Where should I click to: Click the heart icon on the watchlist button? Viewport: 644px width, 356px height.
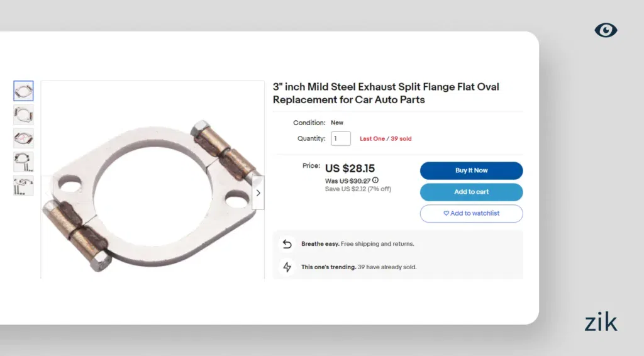click(446, 213)
